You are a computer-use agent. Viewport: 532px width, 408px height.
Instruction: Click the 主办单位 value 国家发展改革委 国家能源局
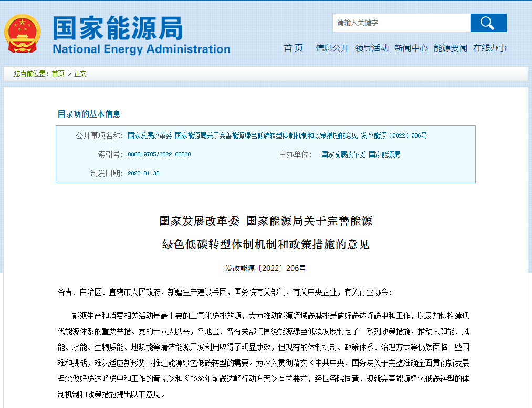coord(361,155)
